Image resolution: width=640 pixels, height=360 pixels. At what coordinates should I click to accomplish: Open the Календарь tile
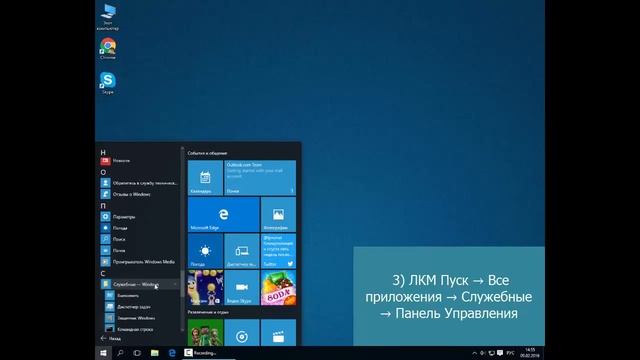tap(205, 178)
